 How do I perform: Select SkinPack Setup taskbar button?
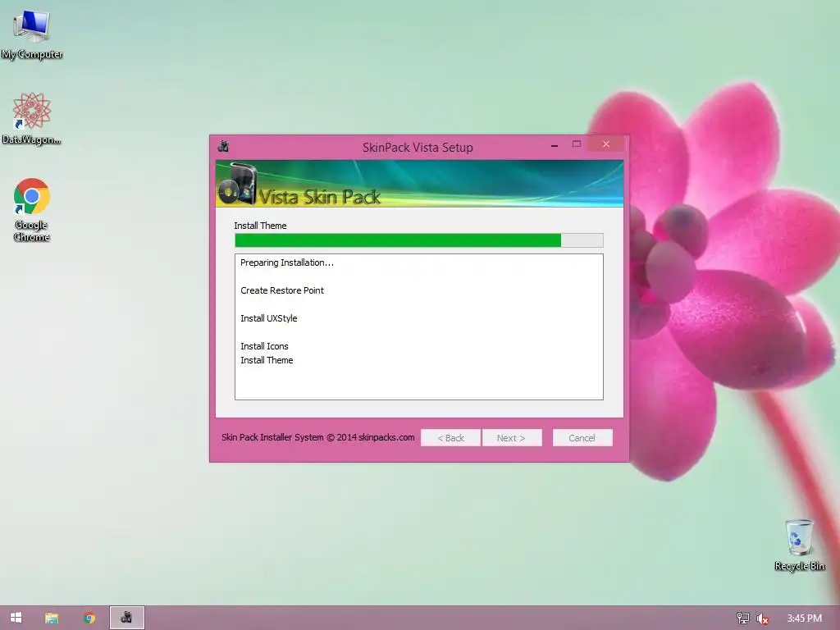coord(127,618)
